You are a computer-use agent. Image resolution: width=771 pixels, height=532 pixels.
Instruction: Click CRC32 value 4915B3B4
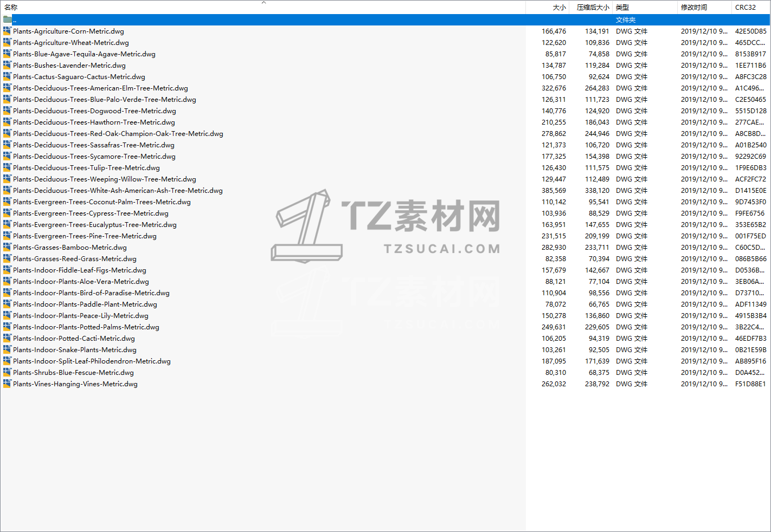coord(751,316)
